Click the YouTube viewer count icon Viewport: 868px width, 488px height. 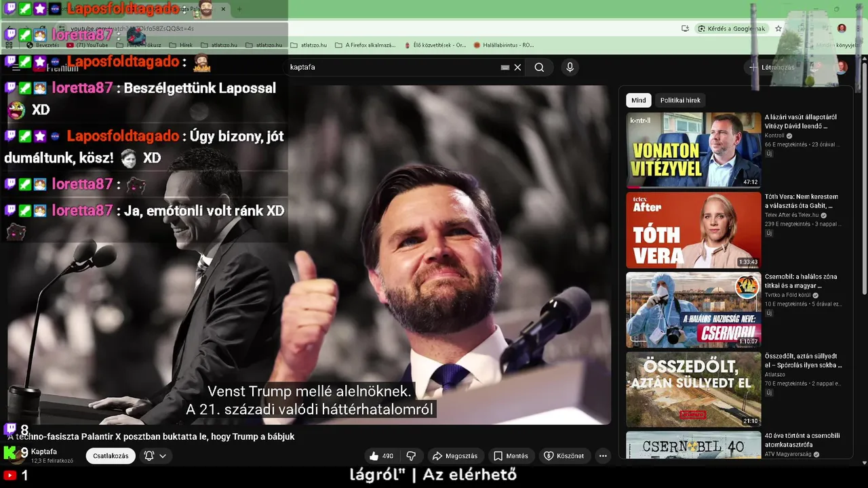tap(9, 476)
